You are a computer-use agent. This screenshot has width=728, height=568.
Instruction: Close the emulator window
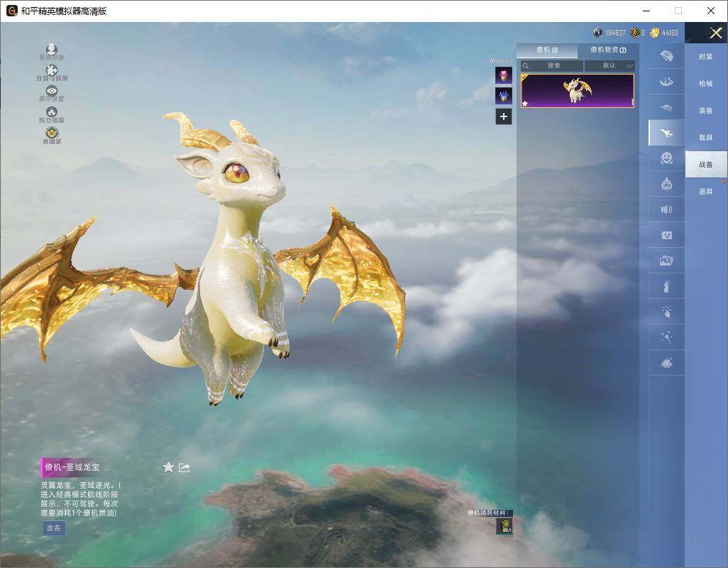pos(711,11)
